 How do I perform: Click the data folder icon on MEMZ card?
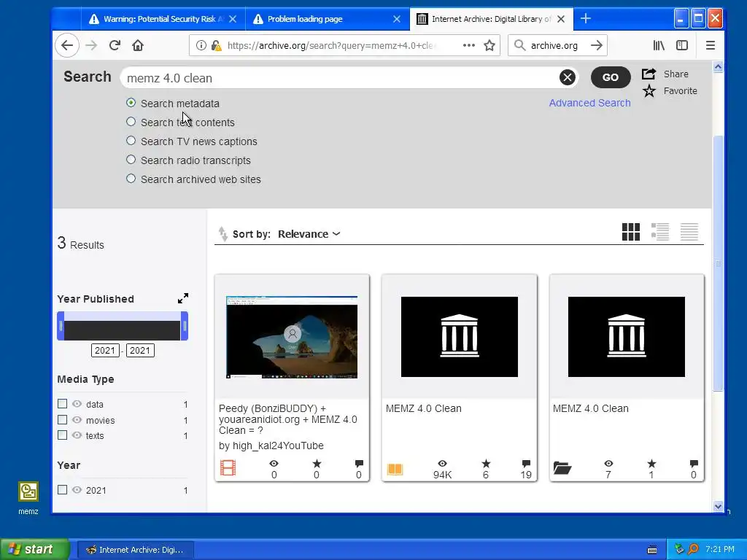[x=562, y=468]
